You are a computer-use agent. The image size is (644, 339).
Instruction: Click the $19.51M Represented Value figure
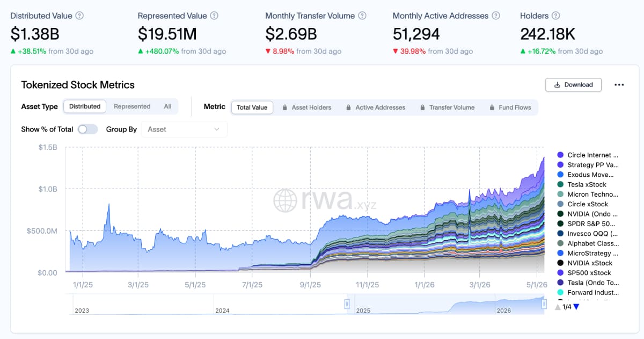[x=167, y=34]
